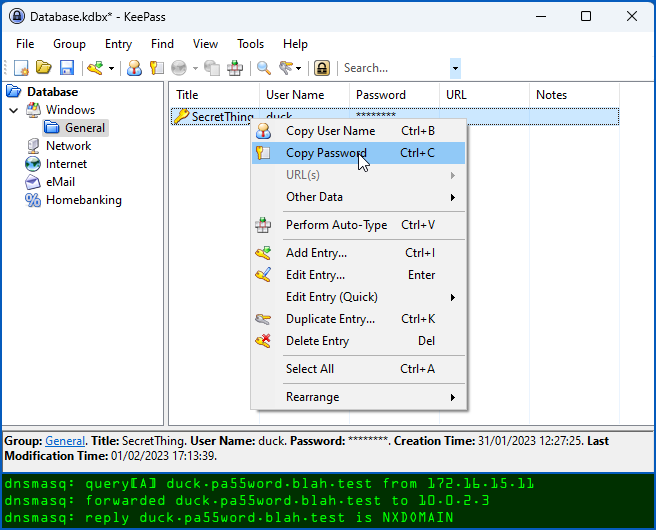The height and width of the screenshot is (530, 656).
Task: Click the URL column header
Action: point(484,95)
